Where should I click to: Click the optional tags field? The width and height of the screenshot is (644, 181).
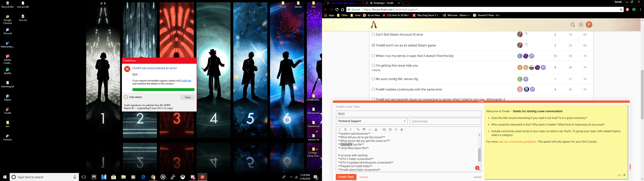pyautogui.click(x=445, y=121)
